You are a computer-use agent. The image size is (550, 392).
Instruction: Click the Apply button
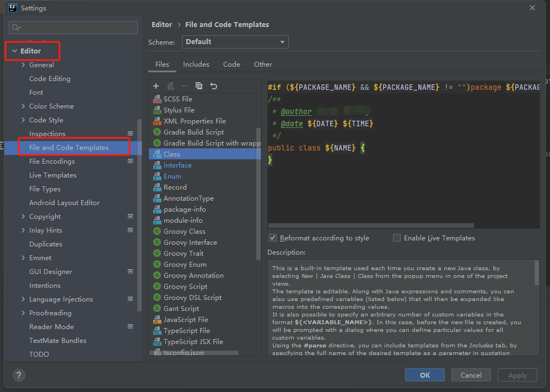(517, 375)
